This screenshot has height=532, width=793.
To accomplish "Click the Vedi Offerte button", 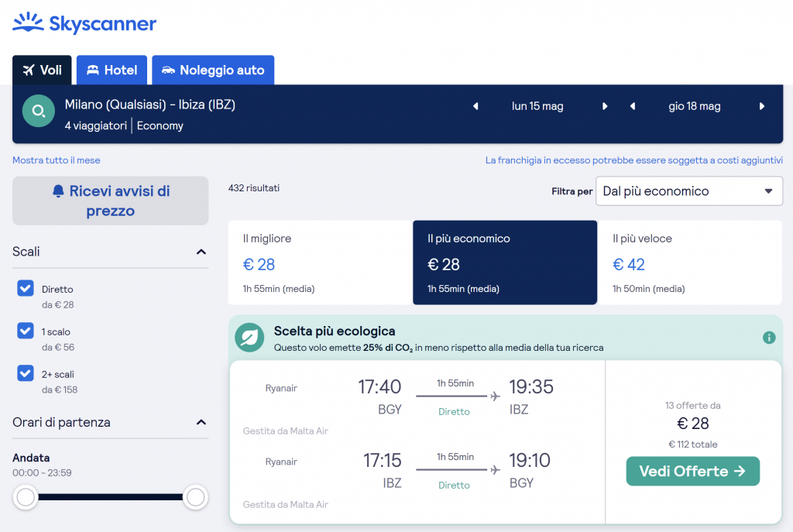I will [692, 471].
